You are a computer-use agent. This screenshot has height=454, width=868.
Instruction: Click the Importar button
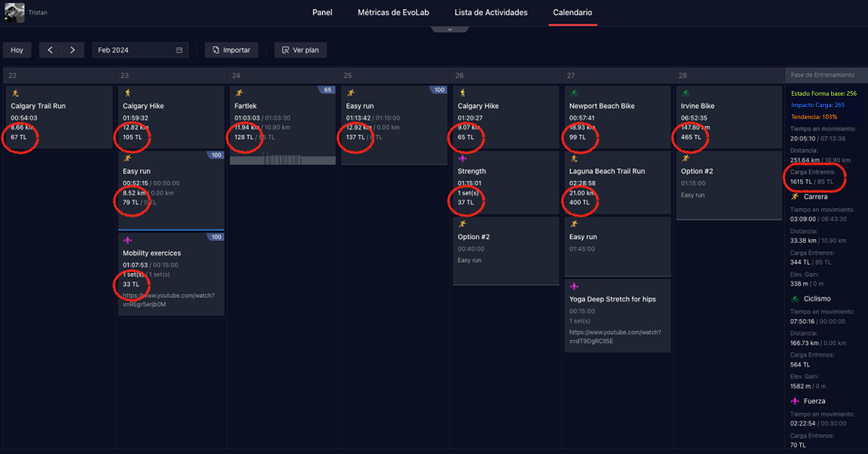click(232, 50)
